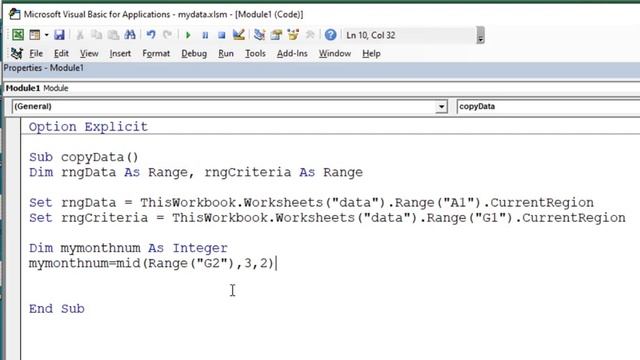Click the Reset stop icon
This screenshot has height=360, width=640.
pos(222,35)
